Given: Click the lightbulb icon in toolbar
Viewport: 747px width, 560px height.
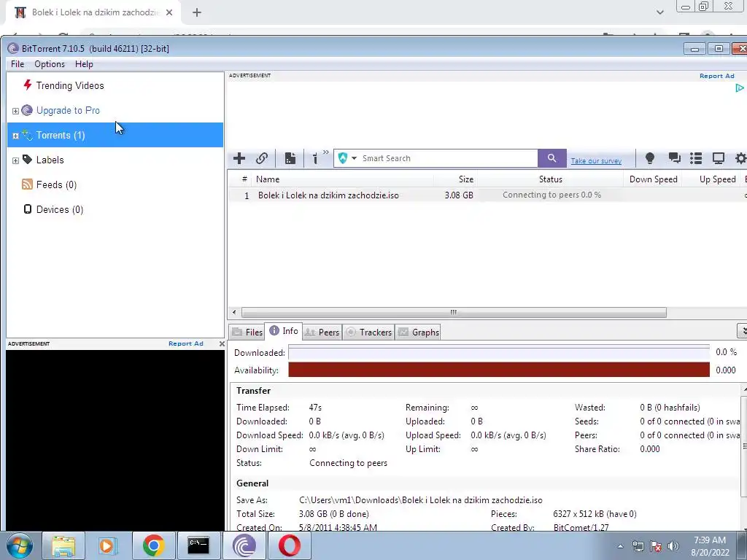Looking at the screenshot, I should [649, 158].
